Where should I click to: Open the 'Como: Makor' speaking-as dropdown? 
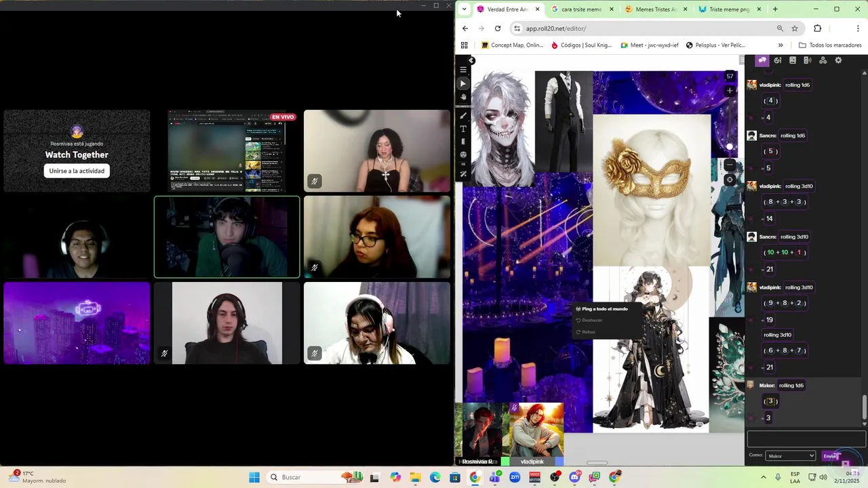790,456
